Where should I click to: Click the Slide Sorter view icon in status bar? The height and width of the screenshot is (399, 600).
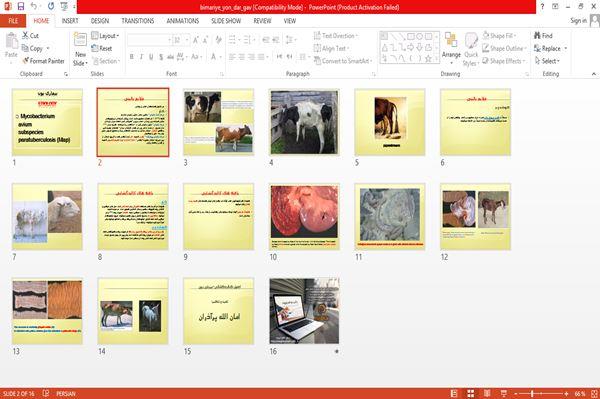[x=471, y=394]
